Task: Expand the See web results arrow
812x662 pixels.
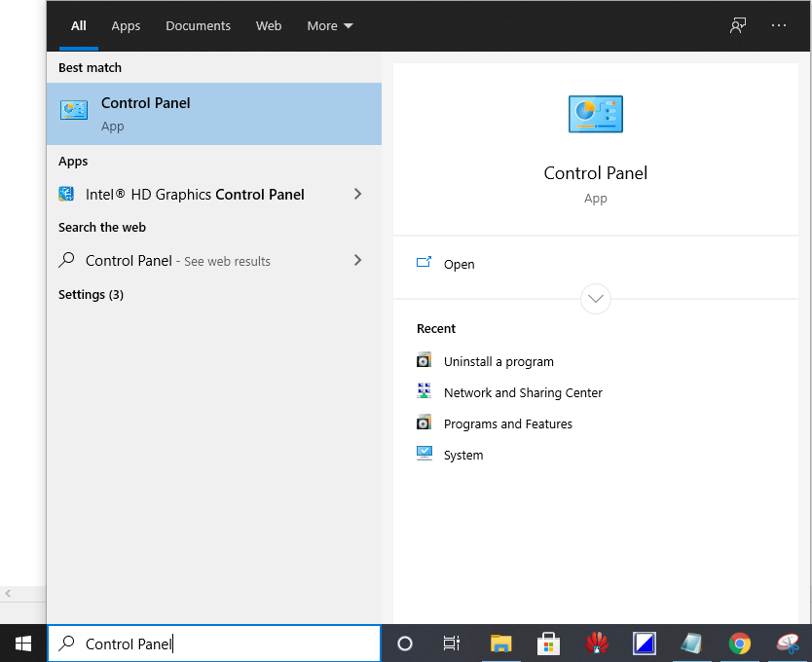Action: (358, 260)
